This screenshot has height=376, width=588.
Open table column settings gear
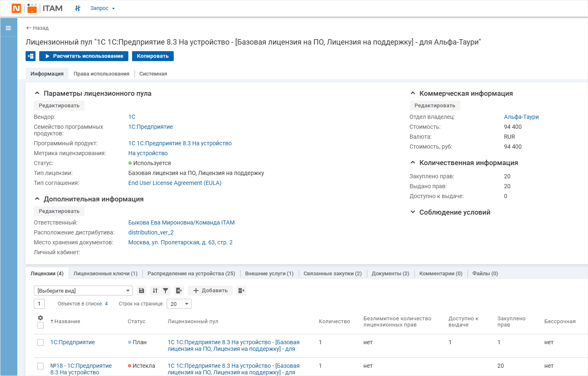[40, 318]
